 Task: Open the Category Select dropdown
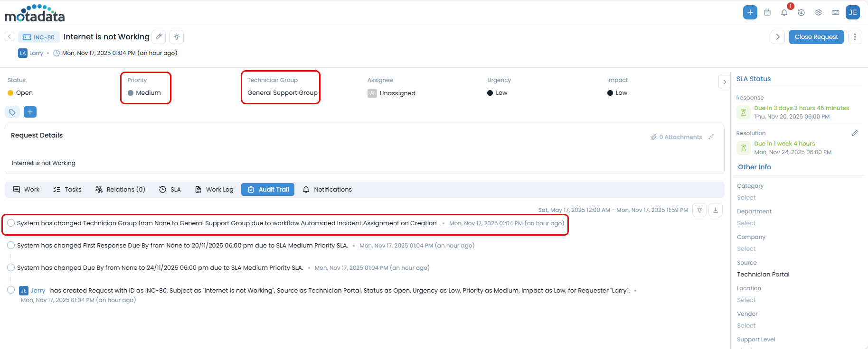[x=746, y=198]
